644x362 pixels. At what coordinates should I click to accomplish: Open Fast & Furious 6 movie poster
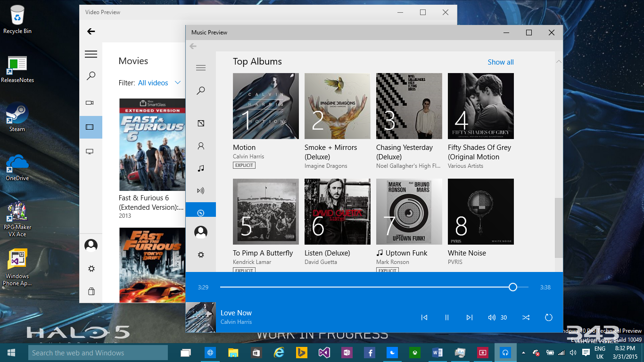(x=152, y=144)
